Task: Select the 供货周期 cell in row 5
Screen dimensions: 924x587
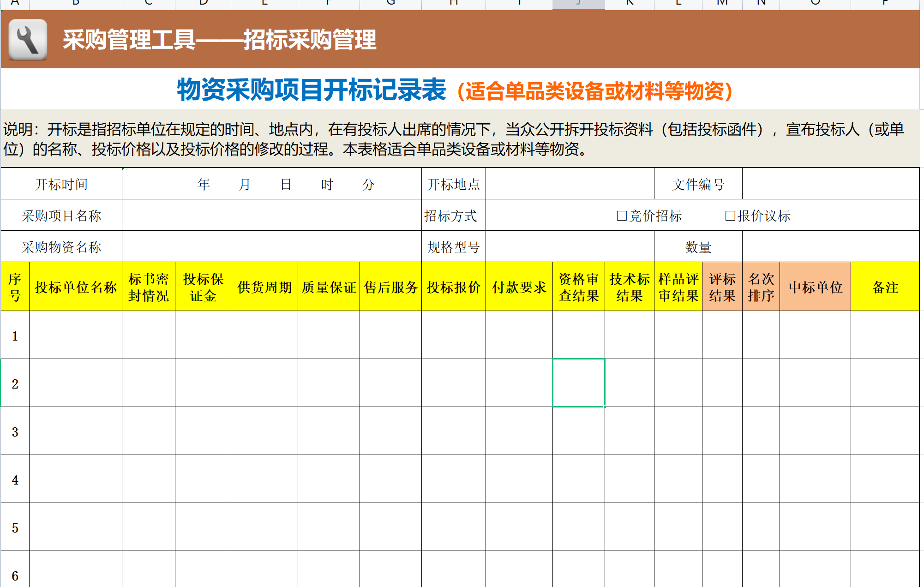Action: coord(264,527)
